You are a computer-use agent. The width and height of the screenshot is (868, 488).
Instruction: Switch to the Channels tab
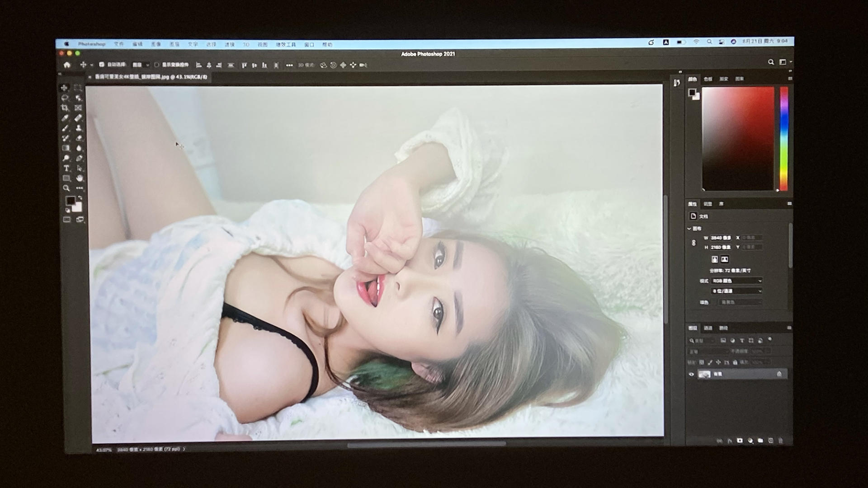point(708,328)
